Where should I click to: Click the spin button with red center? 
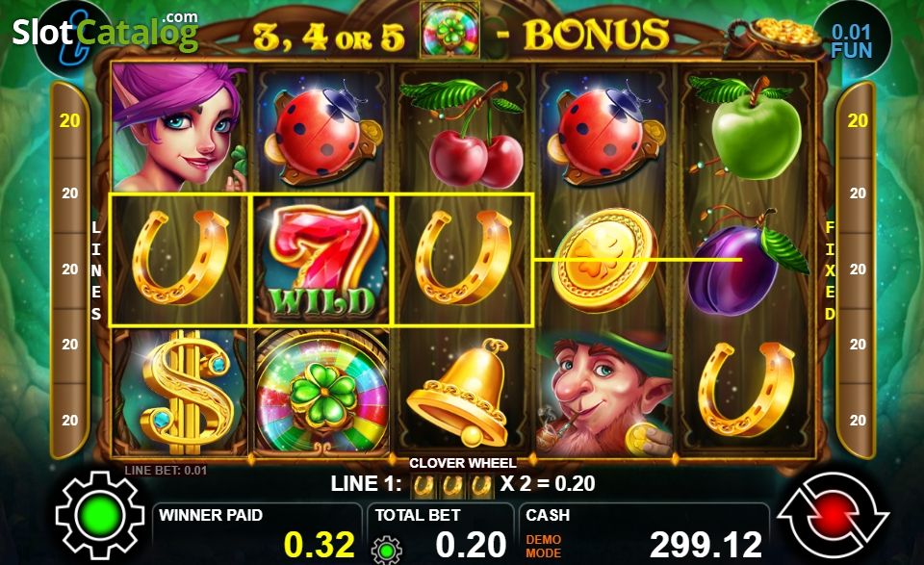pyautogui.click(x=832, y=514)
